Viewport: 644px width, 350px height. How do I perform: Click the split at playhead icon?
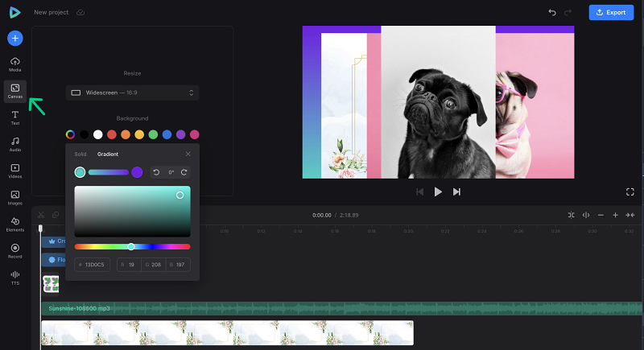[586, 215]
